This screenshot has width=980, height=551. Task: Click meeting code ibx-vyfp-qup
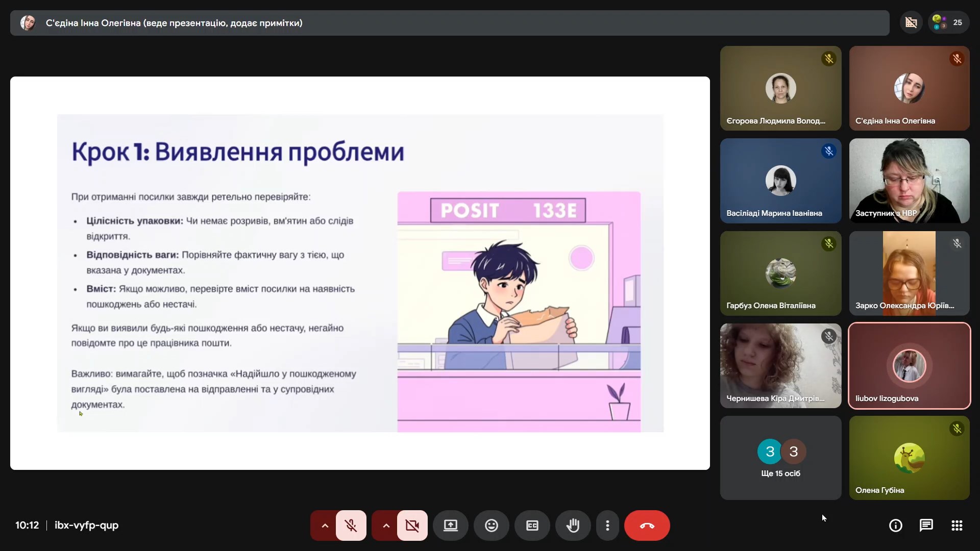pos(86,525)
